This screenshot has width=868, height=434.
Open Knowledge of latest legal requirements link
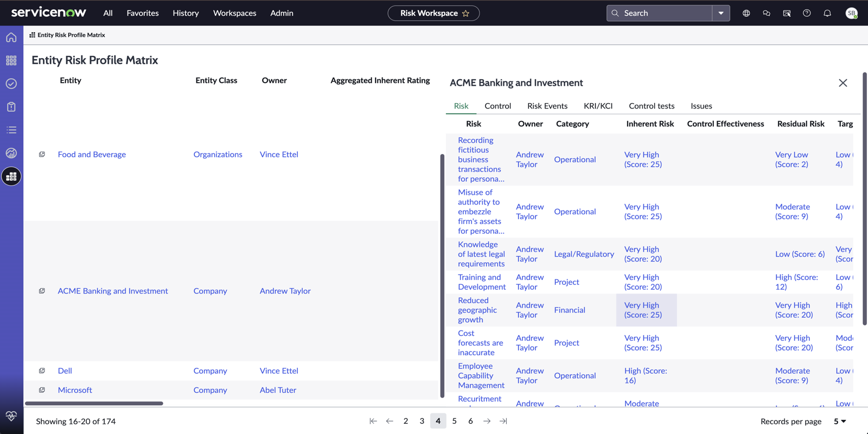point(481,254)
